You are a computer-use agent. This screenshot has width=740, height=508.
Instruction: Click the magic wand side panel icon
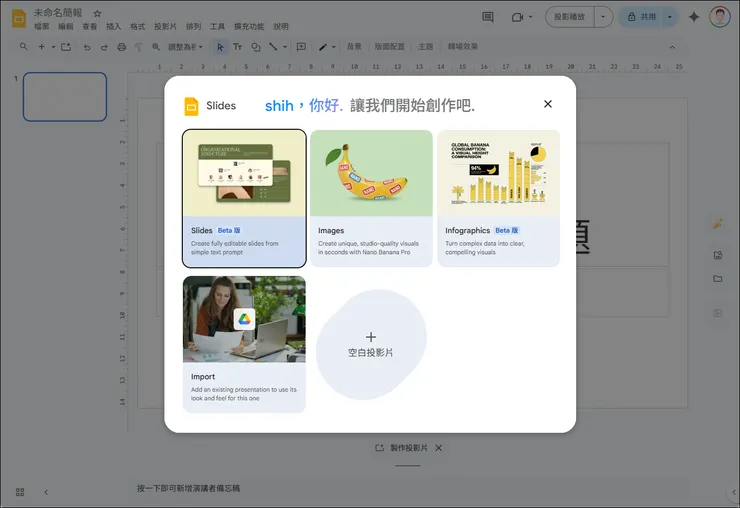click(x=717, y=224)
